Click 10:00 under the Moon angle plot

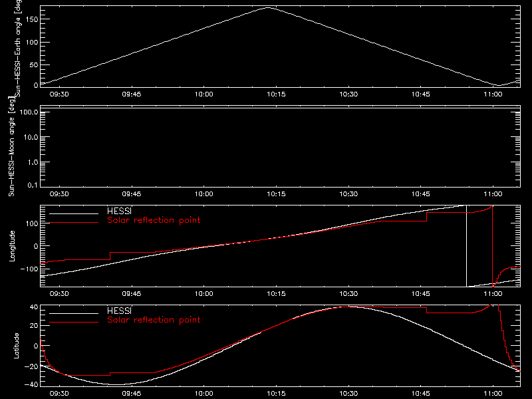coord(204,194)
